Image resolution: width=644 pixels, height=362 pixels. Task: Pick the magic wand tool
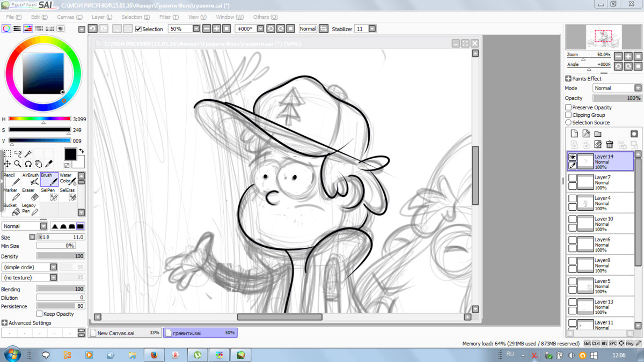pyautogui.click(x=28, y=154)
